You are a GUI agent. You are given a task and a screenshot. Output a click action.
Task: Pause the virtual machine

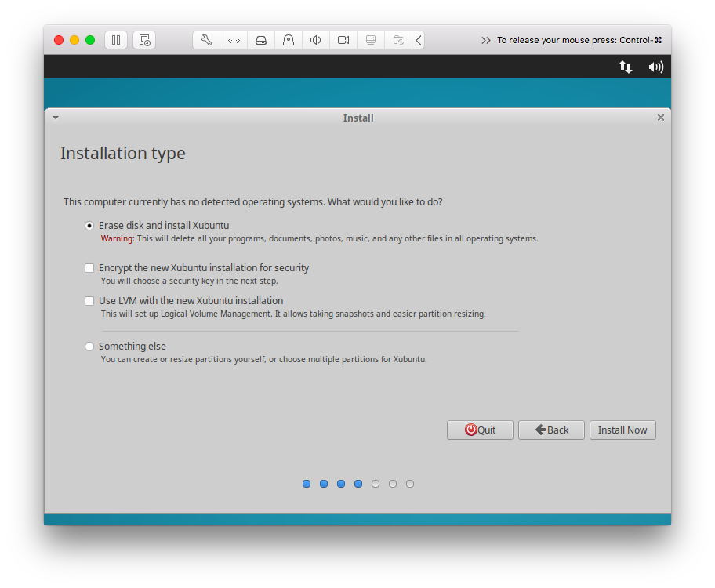point(116,40)
